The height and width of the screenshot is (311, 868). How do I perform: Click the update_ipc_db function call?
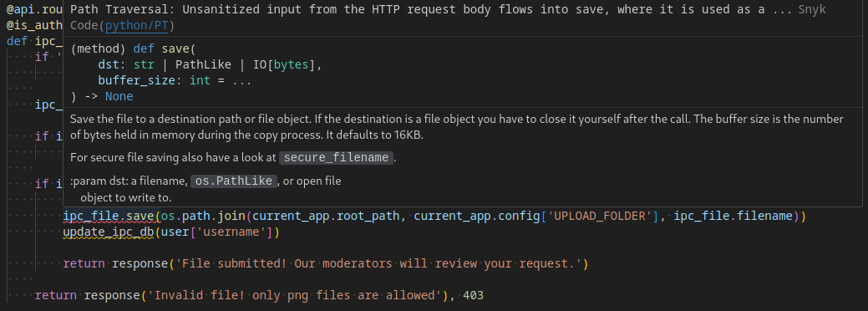[x=108, y=232]
